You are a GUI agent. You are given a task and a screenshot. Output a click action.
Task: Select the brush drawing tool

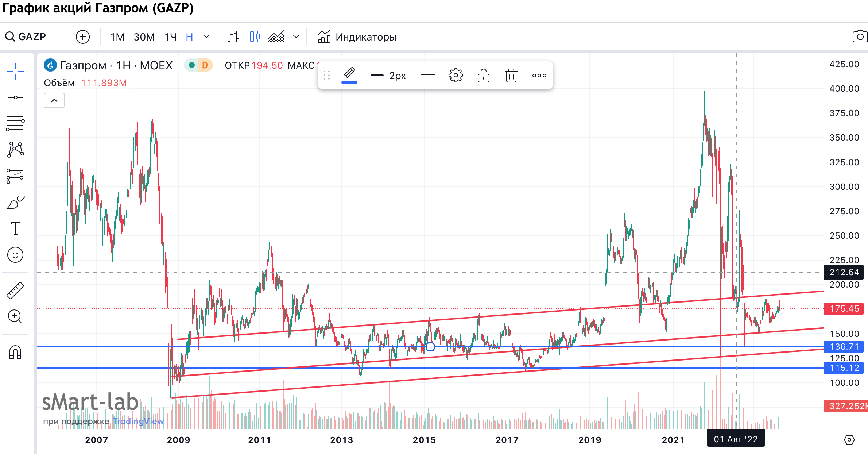point(15,203)
